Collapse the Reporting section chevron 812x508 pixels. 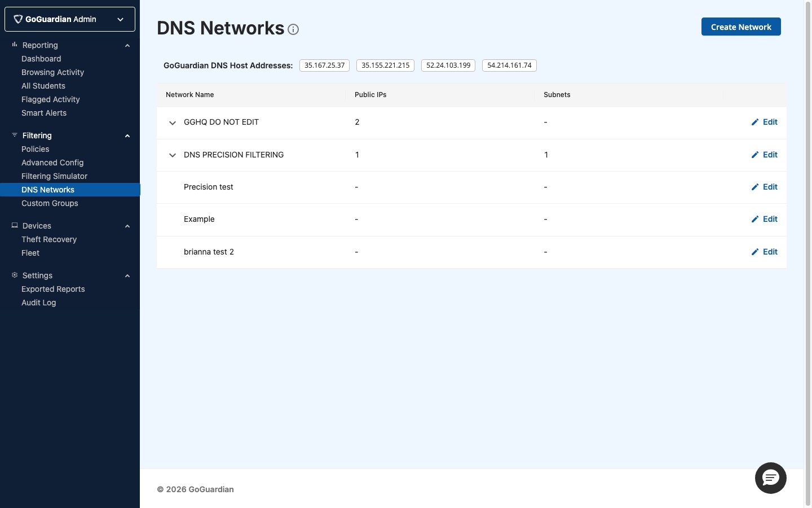tap(127, 45)
